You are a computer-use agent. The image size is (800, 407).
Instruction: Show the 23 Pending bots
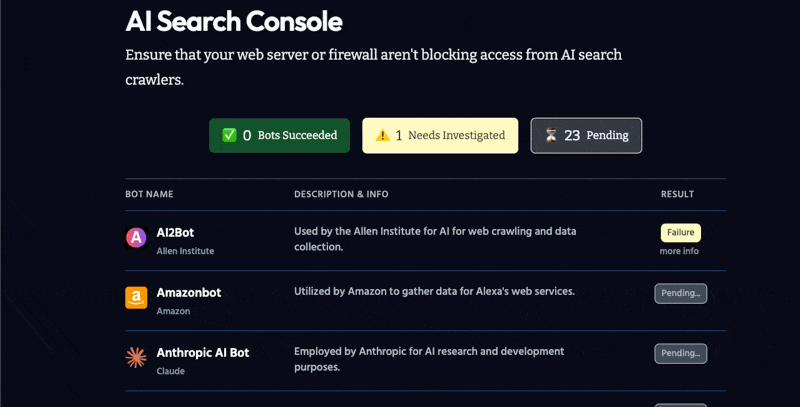pos(586,136)
